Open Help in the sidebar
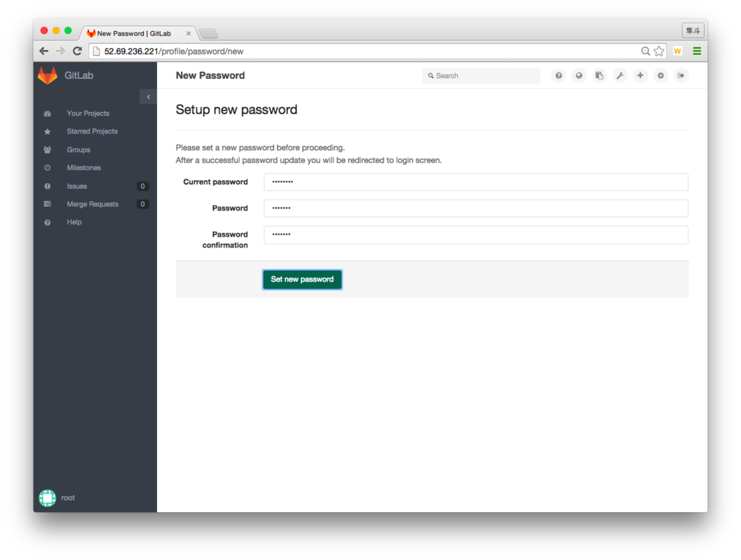This screenshot has height=560, width=741. tap(75, 222)
